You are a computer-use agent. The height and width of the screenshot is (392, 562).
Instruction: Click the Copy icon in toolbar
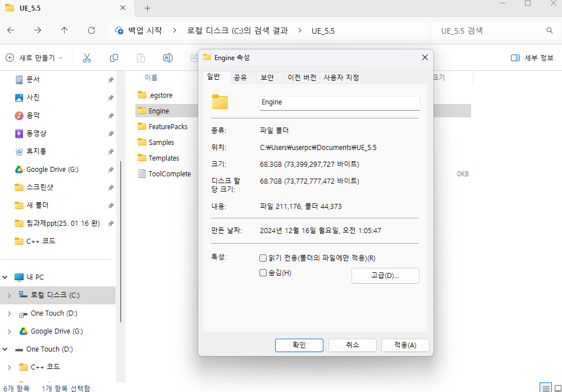[113, 58]
